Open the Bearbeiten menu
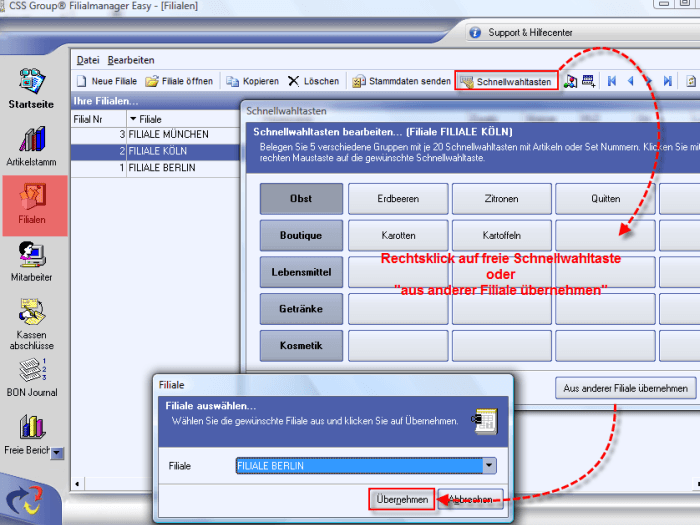700x525 pixels. click(x=131, y=60)
